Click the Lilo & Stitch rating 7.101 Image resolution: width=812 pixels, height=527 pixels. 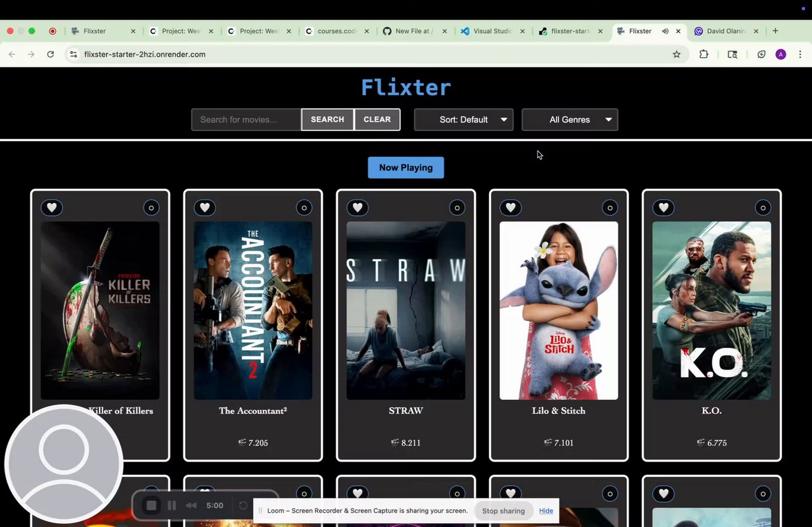pos(559,443)
